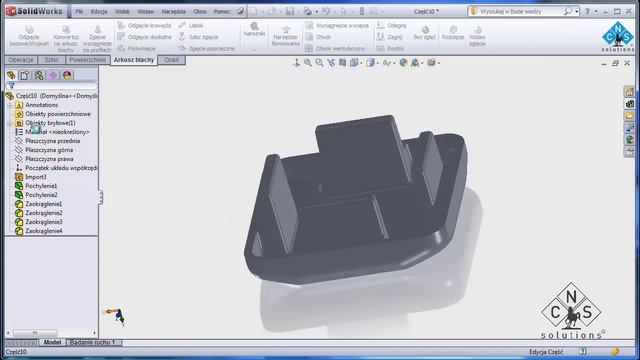Click the pin icon after Pomoc

(241, 11)
